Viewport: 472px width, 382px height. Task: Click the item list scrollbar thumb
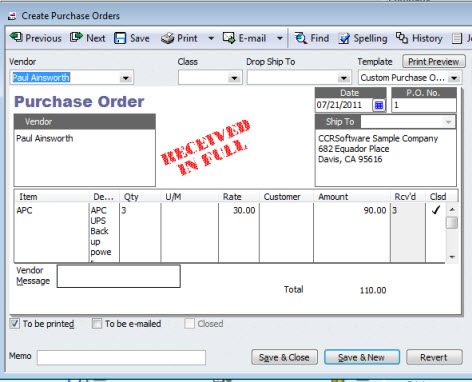click(x=452, y=223)
